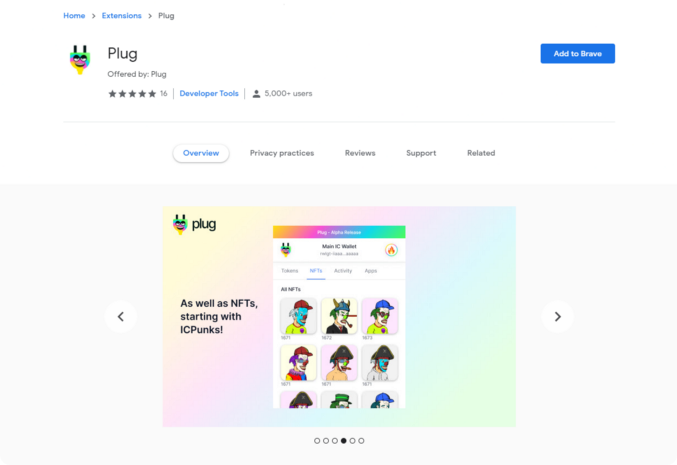
Task: Select the fifth carousel dot
Action: 352,441
